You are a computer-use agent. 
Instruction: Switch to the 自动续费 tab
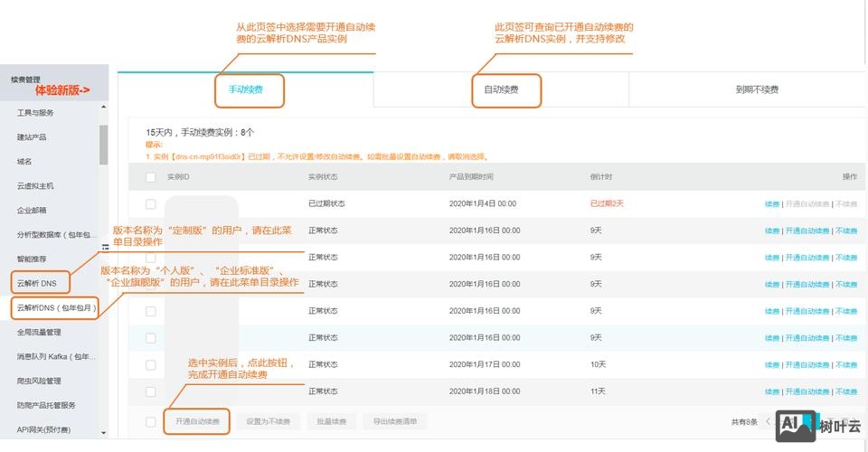501,89
